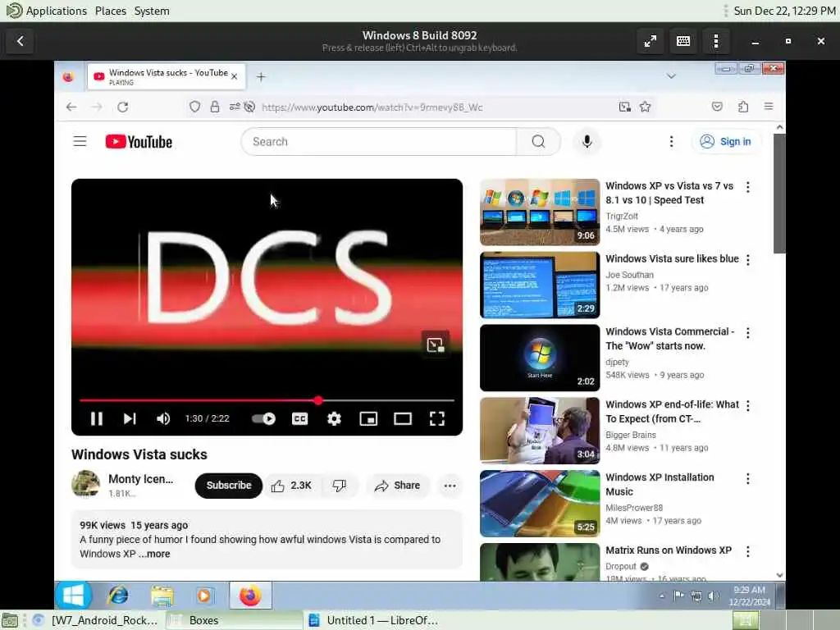Viewport: 840px width, 630px height.
Task: Toggle Boxes fullscreen arrows button
Action: point(651,41)
